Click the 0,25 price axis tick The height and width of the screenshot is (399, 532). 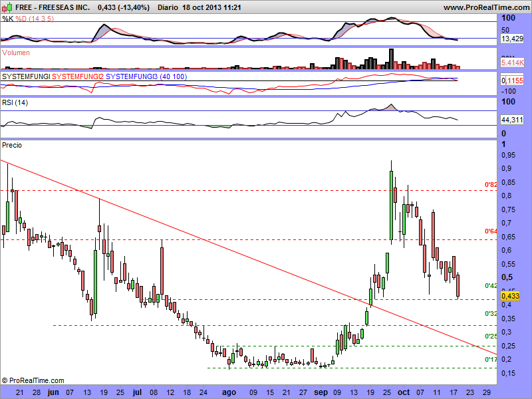508,346
